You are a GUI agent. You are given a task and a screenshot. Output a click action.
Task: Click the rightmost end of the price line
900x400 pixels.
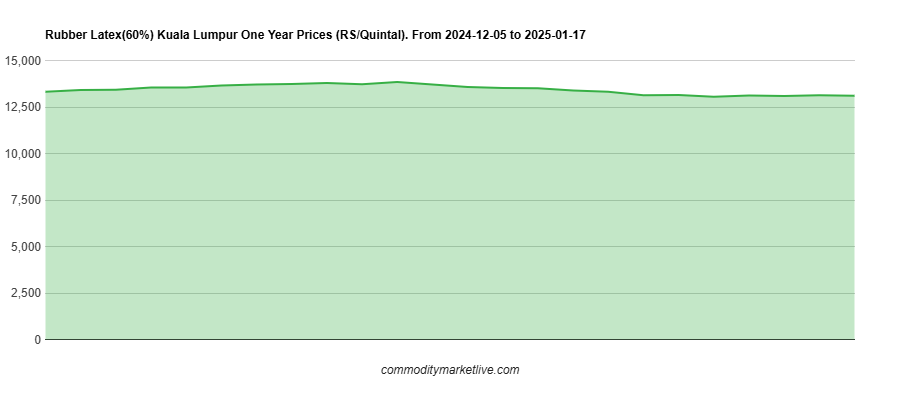[x=853, y=96]
